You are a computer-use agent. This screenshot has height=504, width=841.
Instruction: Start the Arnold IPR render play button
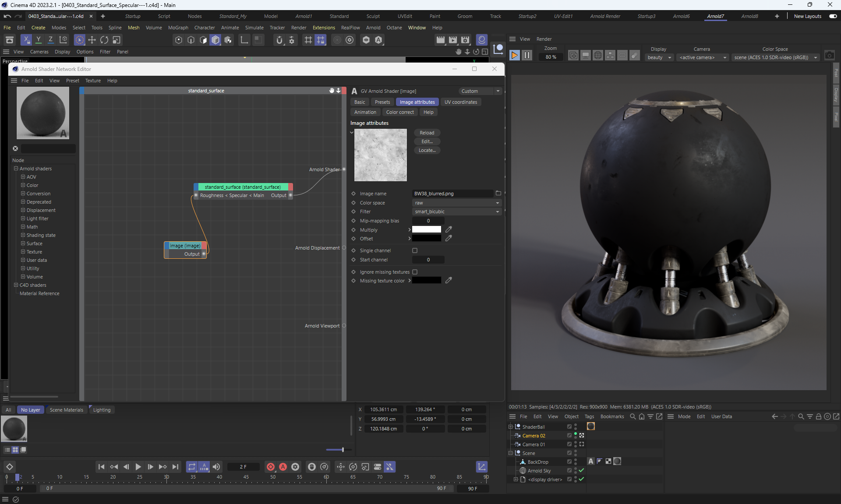click(x=515, y=56)
